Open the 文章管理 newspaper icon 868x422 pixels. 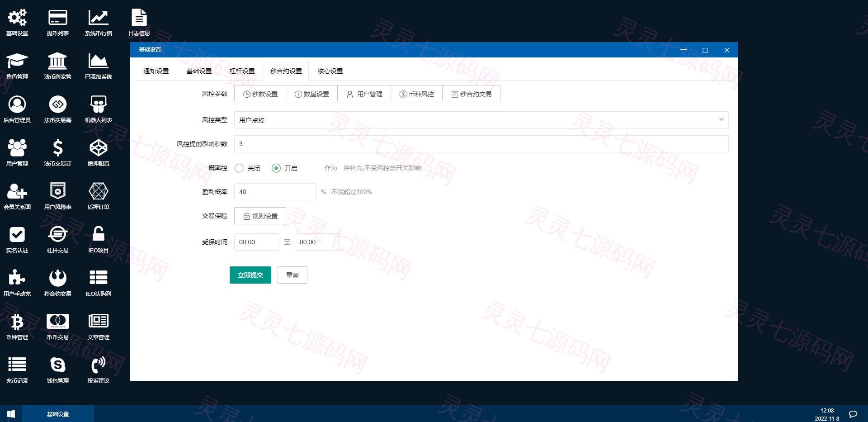click(99, 322)
